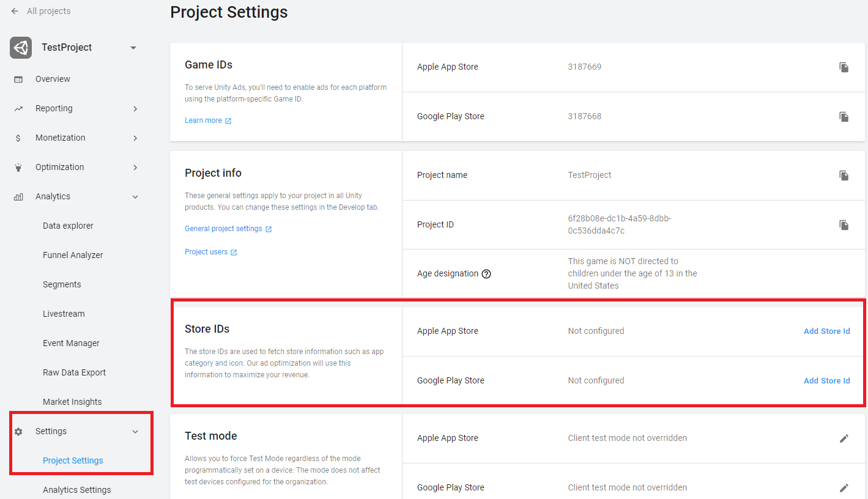Image resolution: width=868 pixels, height=499 pixels.
Task: Open Raw Data Export
Action: pyautogui.click(x=74, y=372)
